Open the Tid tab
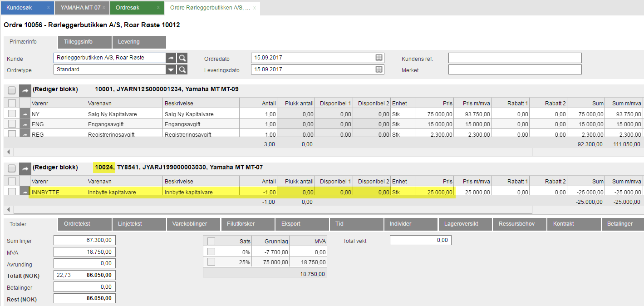This screenshot has height=306, width=644. (x=356, y=224)
